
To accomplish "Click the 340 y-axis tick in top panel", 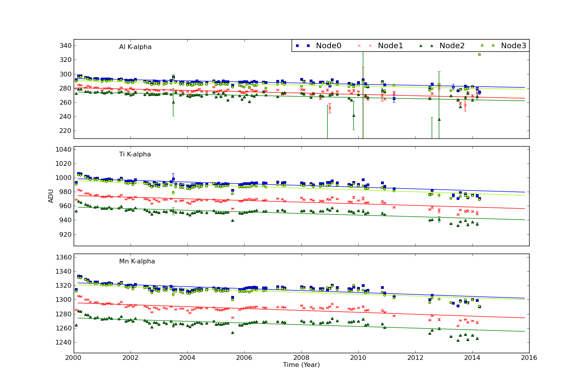I will click(x=66, y=46).
